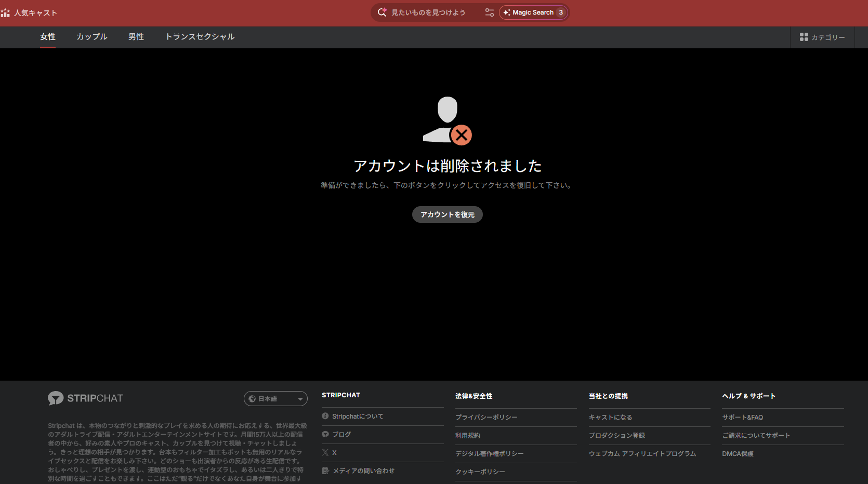
Task: Click the media inquiry document icon
Action: pyautogui.click(x=325, y=471)
